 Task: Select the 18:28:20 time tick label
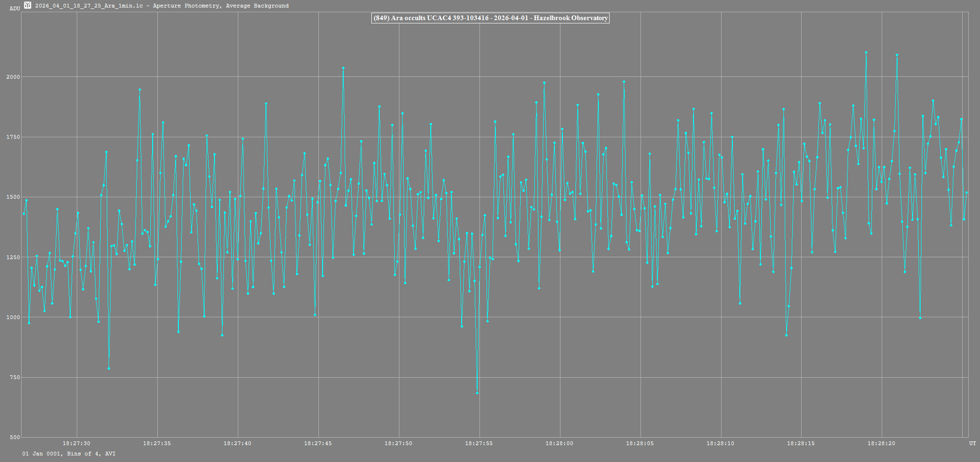click(881, 443)
